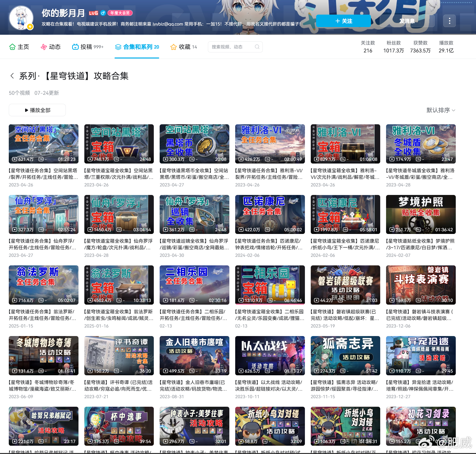Open the 以太战线 video thumbnail
Image resolution: width=476 pixels, height=454 pixels.
[x=270, y=356]
